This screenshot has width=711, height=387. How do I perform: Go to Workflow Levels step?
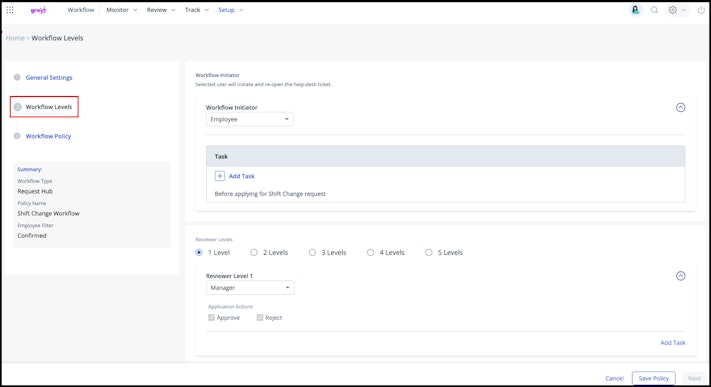[49, 107]
